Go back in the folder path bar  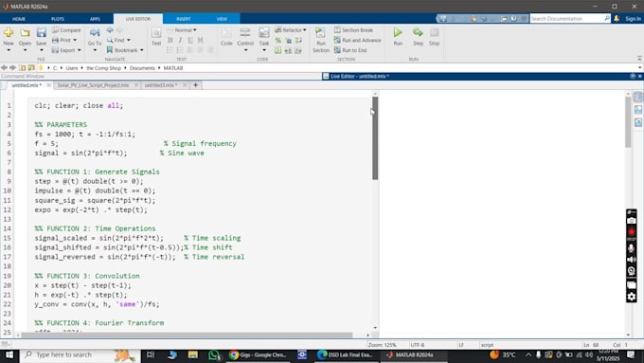tap(4, 68)
